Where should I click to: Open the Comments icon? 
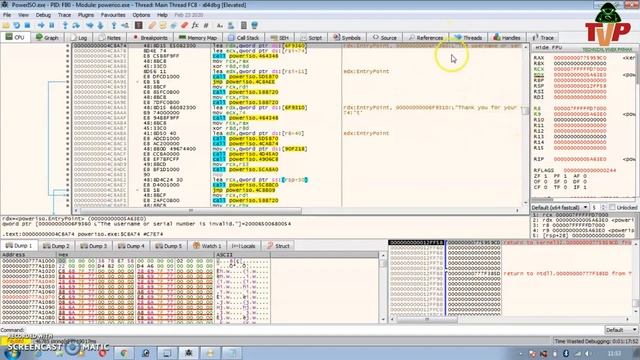pos(163,25)
